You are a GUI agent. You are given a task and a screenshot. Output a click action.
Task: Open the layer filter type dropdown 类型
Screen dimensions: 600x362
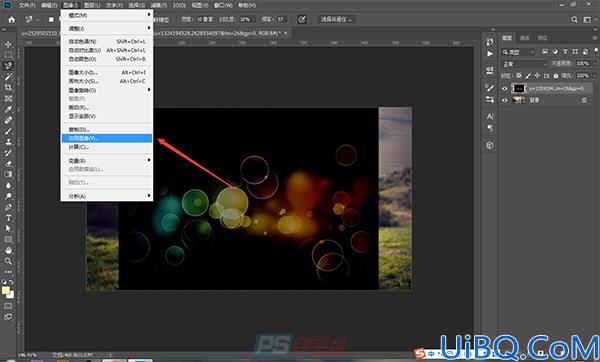[519, 52]
